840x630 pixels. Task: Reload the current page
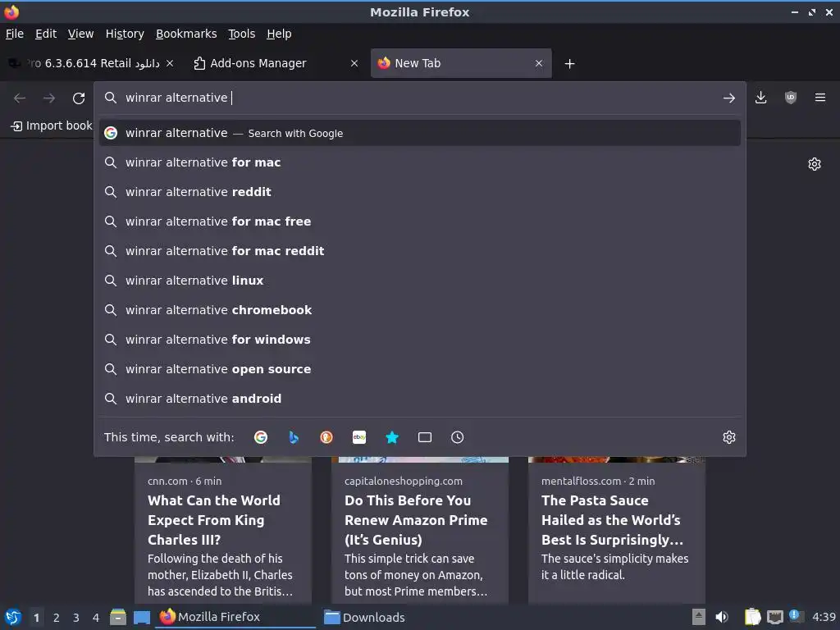tap(79, 98)
